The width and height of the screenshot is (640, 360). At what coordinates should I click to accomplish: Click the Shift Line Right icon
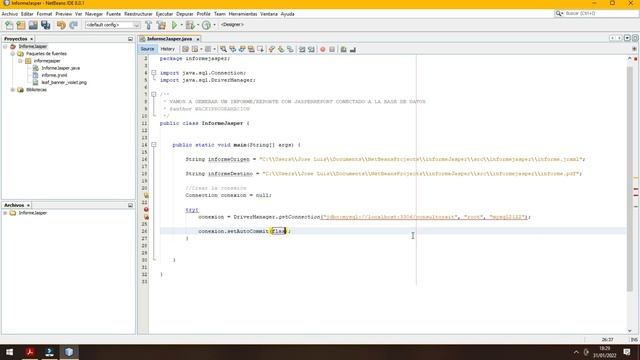311,49
